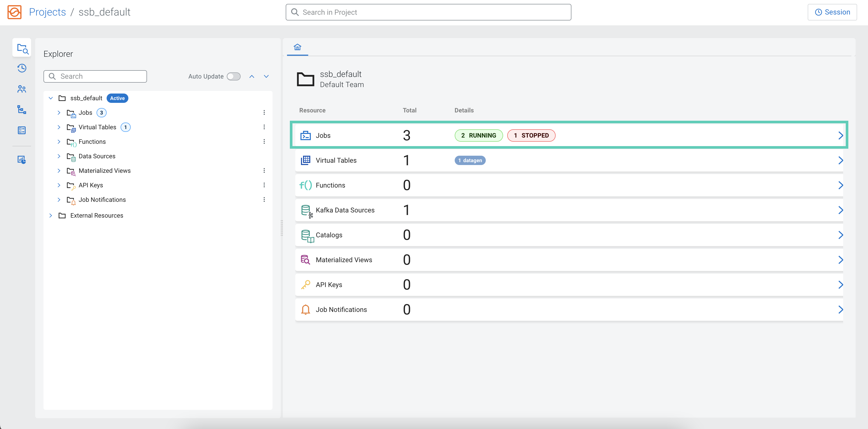Viewport: 868px width, 429px height.
Task: Click the Session button
Action: point(832,12)
